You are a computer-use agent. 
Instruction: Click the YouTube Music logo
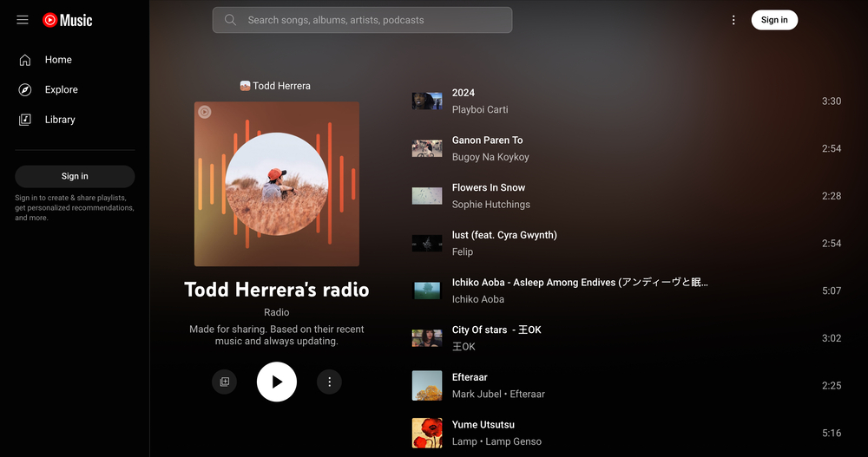(x=68, y=20)
